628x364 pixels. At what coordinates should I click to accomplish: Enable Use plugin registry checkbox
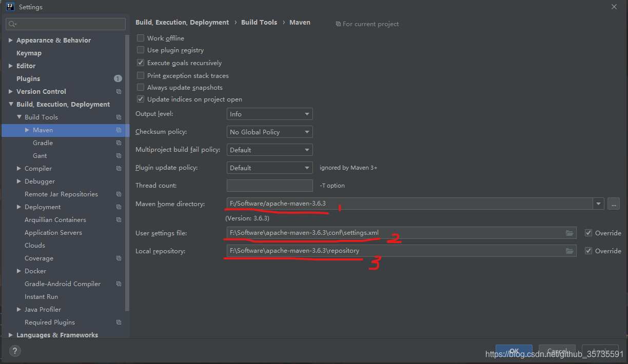[141, 50]
